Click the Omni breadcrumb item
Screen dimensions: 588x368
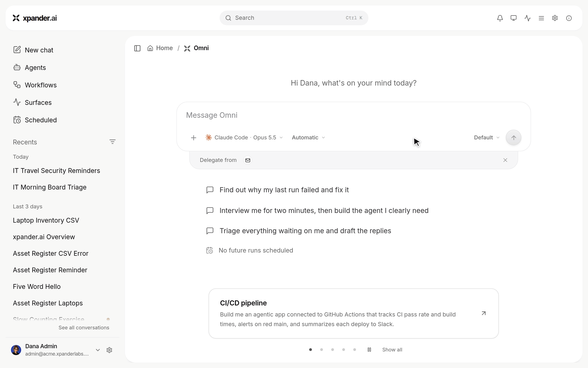click(196, 48)
